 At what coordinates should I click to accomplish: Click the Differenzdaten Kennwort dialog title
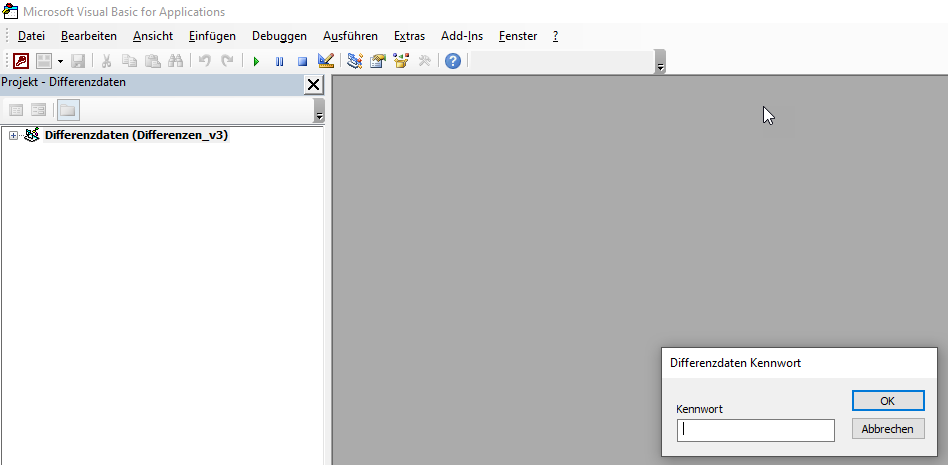coord(735,363)
